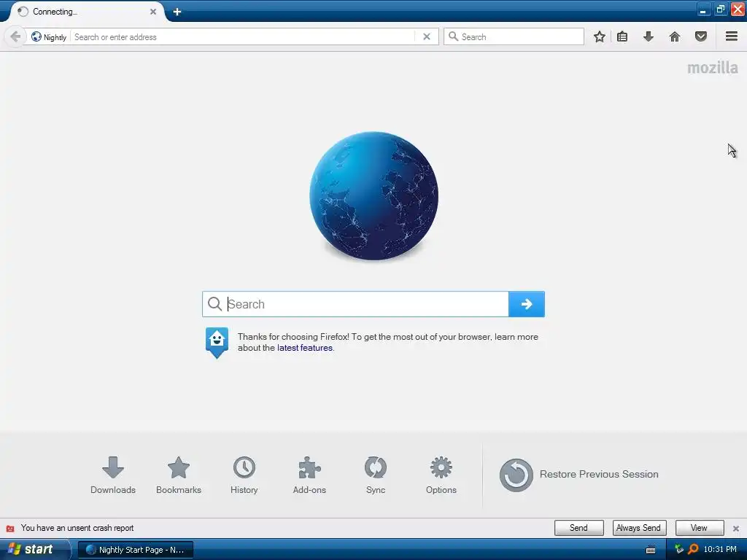Focus the Search or enter address field

coord(243,36)
